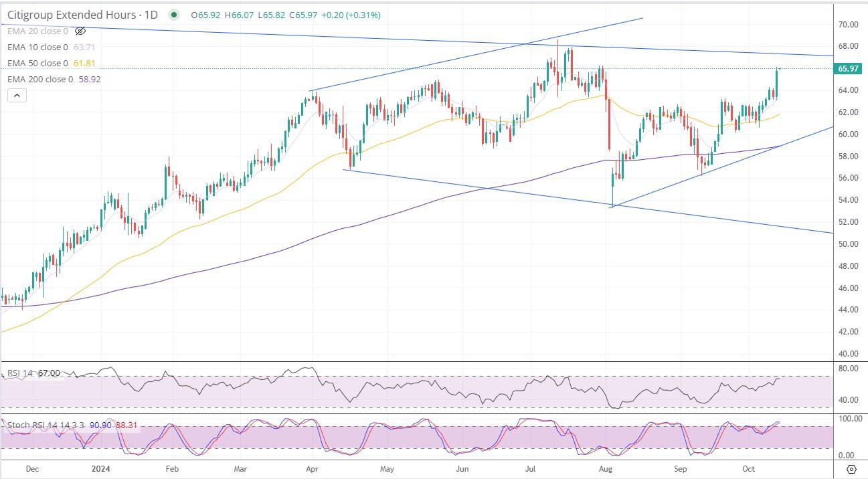
Task: Select the EMA 20 close 0 legend
Action: [x=37, y=31]
